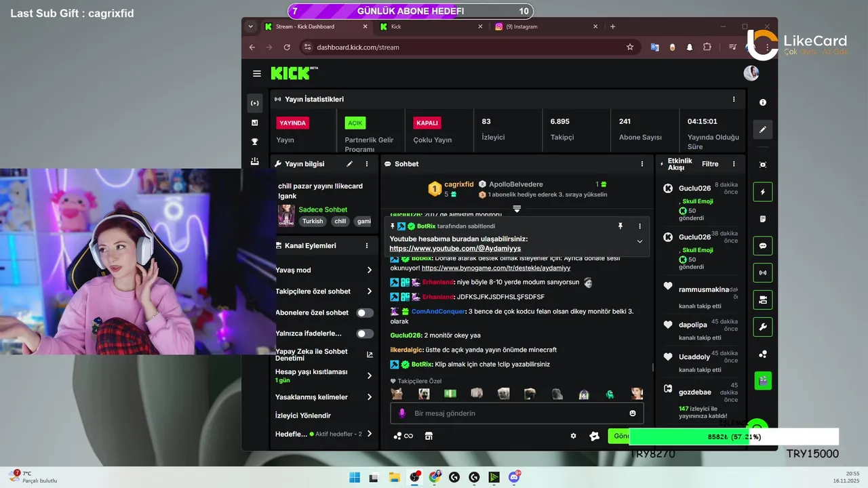Unpin the BotRix pinned message
Image resolution: width=868 pixels, height=488 pixels.
620,226
